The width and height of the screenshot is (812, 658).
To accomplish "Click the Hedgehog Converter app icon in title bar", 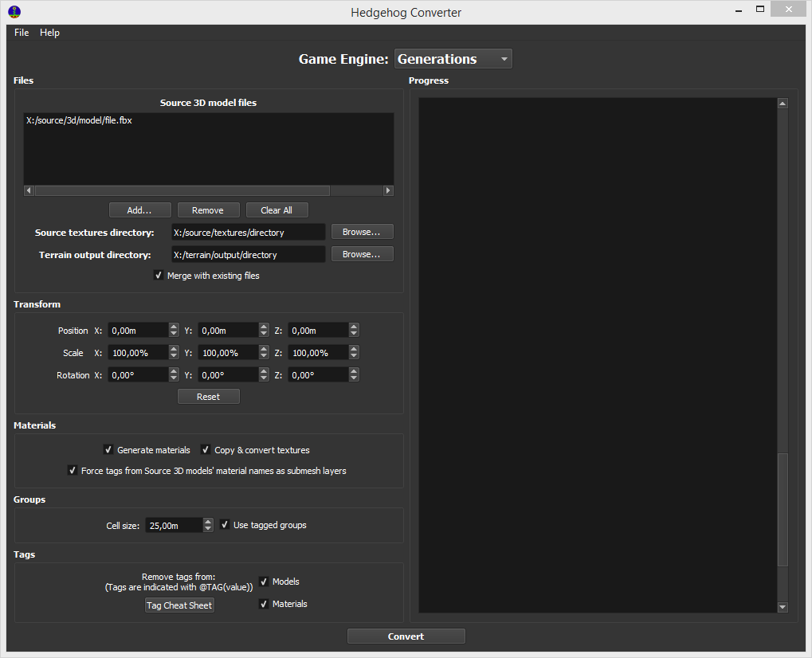I will (14, 11).
